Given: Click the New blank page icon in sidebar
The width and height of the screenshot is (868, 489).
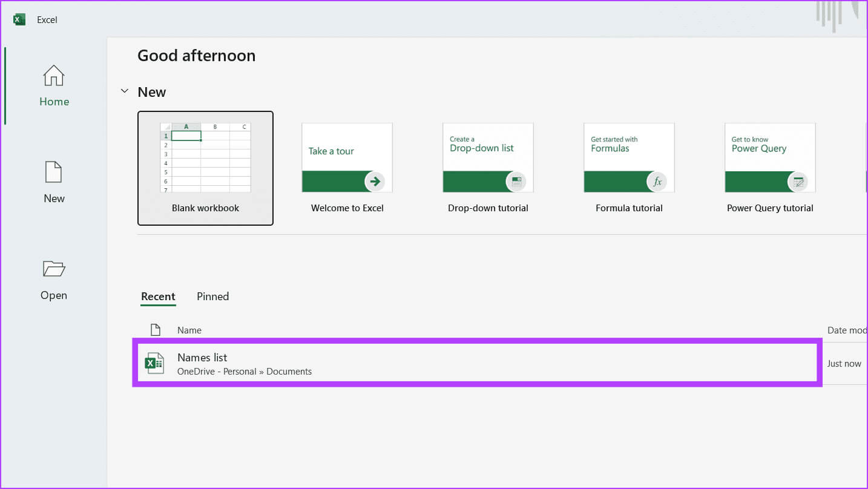Looking at the screenshot, I should coord(54,172).
